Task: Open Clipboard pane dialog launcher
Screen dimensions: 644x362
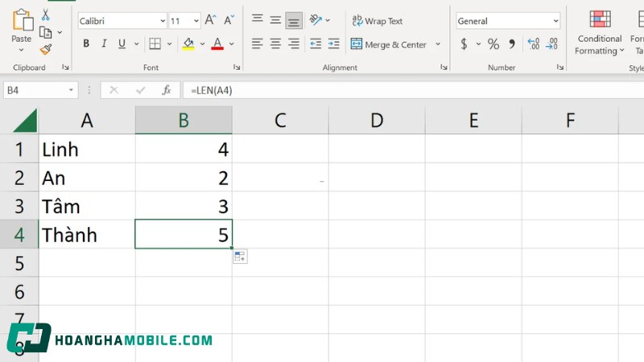Action: [65, 67]
